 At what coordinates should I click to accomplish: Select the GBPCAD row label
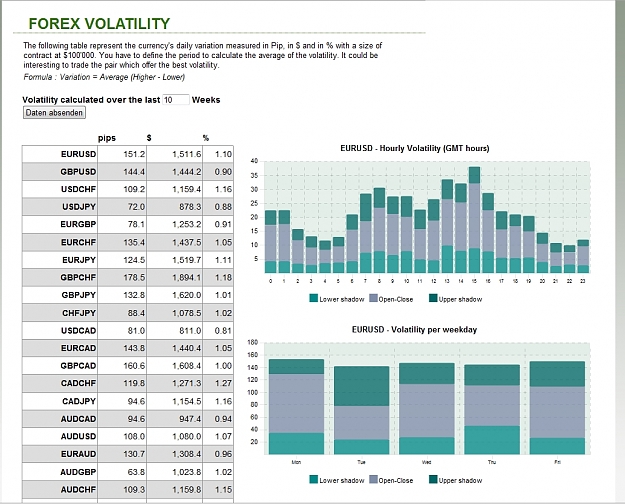pyautogui.click(x=79, y=366)
